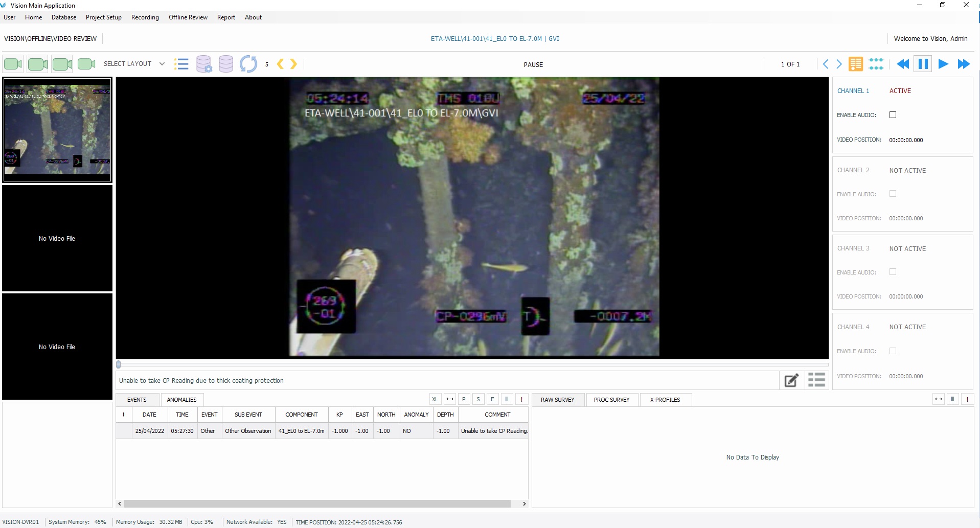Open the Project Setup menu

pyautogui.click(x=104, y=17)
